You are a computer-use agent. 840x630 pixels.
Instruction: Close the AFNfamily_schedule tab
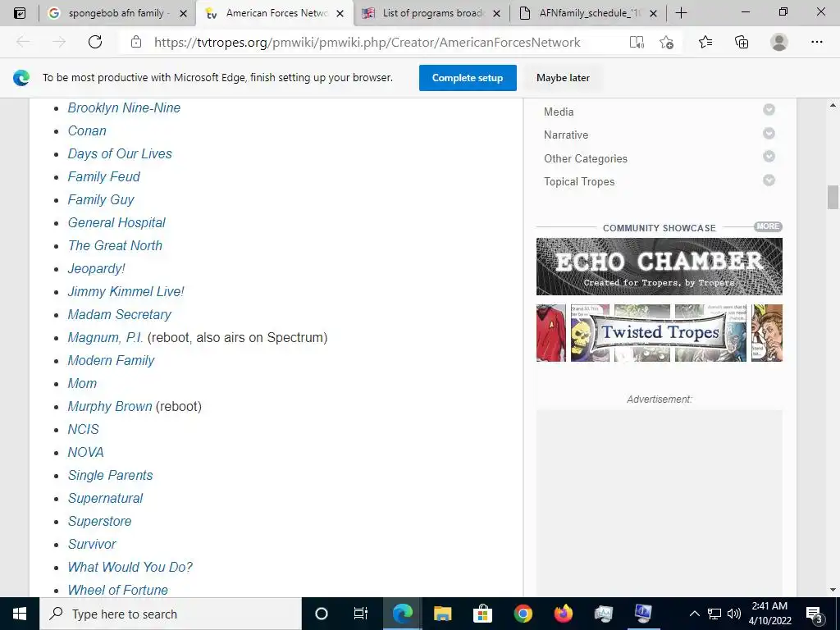tap(653, 13)
